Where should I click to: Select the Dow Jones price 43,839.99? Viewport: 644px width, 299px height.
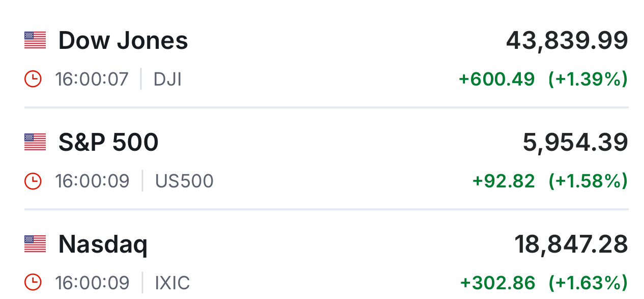click(567, 40)
